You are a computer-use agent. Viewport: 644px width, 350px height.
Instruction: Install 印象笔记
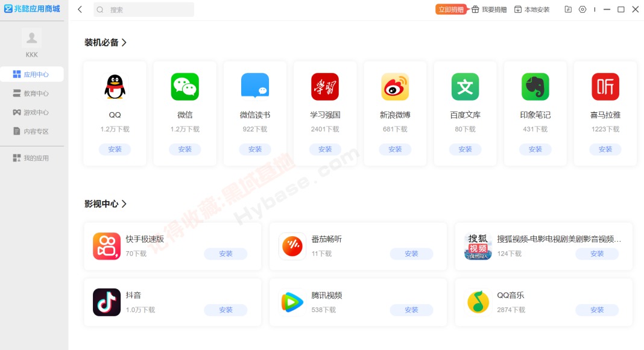tap(535, 149)
